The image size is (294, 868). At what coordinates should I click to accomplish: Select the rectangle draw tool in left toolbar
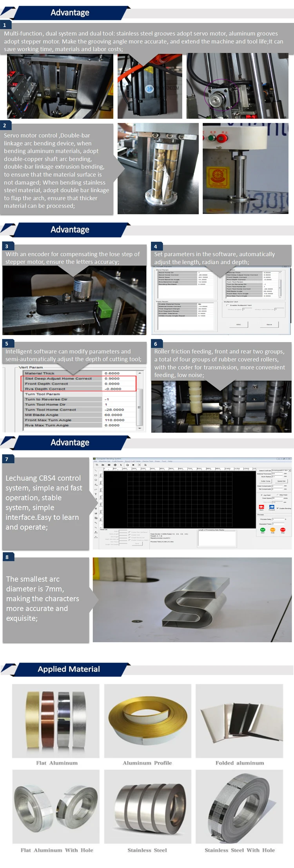coord(96,475)
